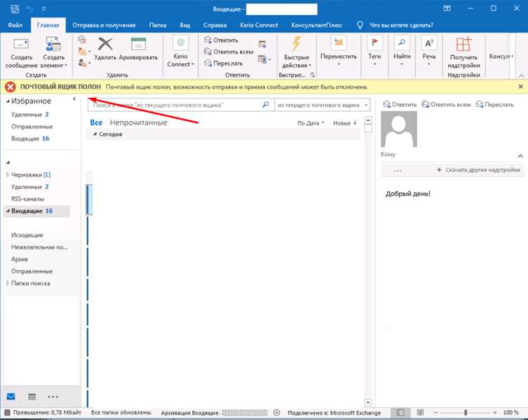Expand the Папки поиска folder
The image size is (528, 420).
tap(8, 283)
